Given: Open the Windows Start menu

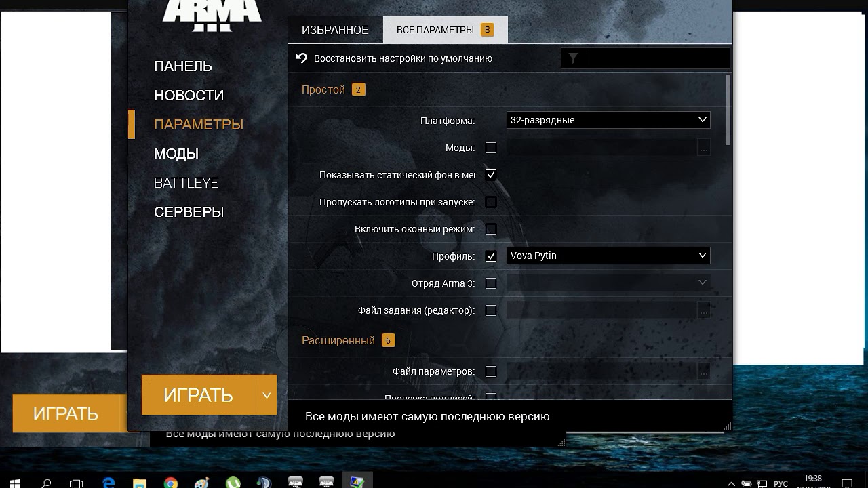Looking at the screenshot, I should 15,483.
